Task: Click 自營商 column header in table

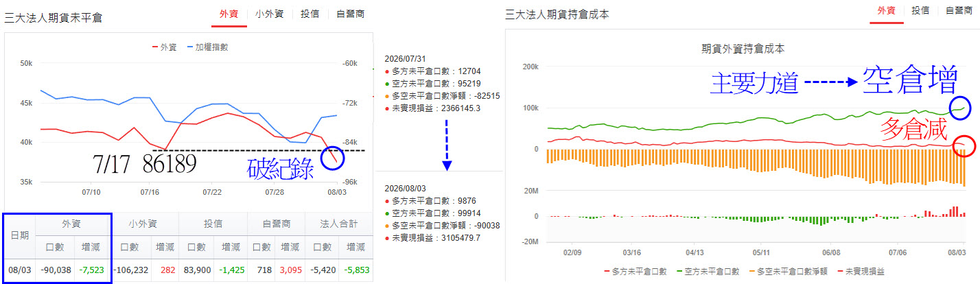Action: click(276, 223)
